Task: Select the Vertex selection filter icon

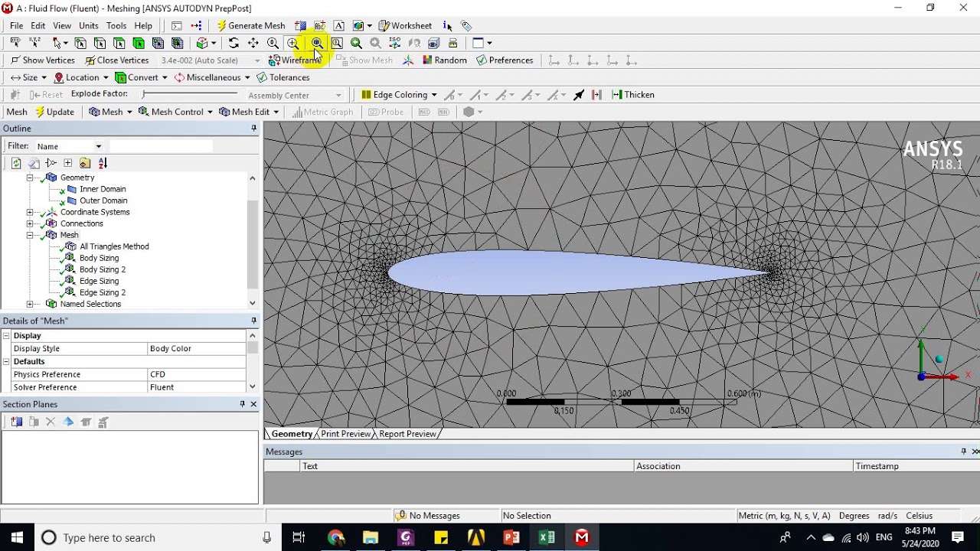Action: [x=80, y=43]
